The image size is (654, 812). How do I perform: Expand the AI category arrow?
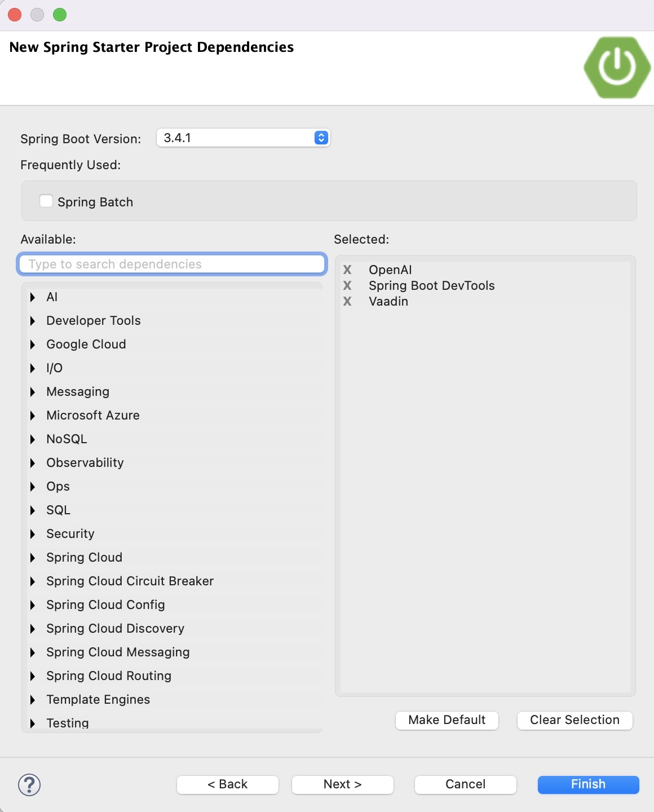pos(33,297)
